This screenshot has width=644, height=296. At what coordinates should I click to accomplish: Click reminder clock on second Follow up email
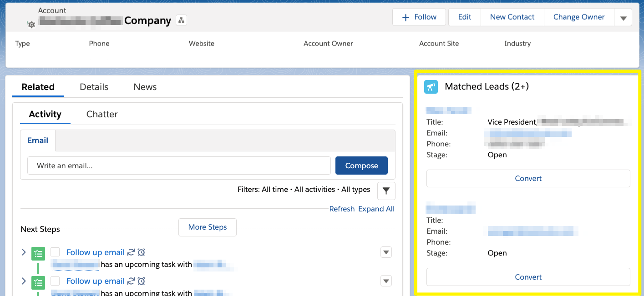click(142, 281)
